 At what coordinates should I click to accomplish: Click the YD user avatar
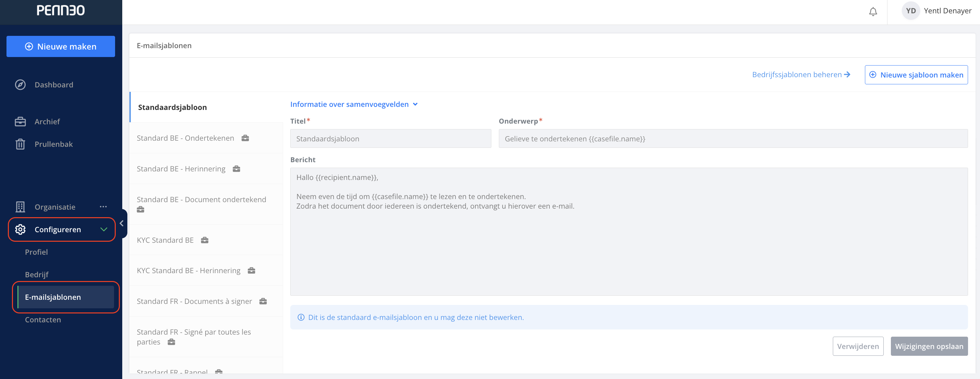tap(910, 11)
